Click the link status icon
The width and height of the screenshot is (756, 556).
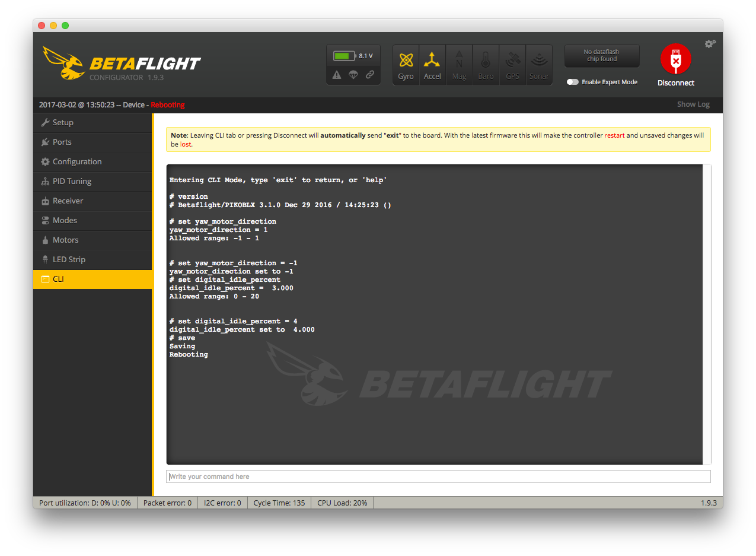point(370,75)
